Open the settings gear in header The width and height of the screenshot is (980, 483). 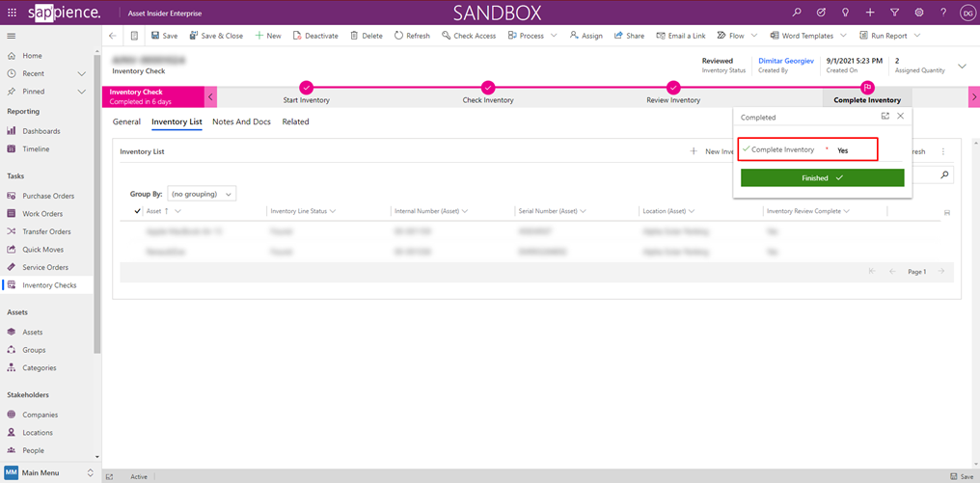coord(918,13)
